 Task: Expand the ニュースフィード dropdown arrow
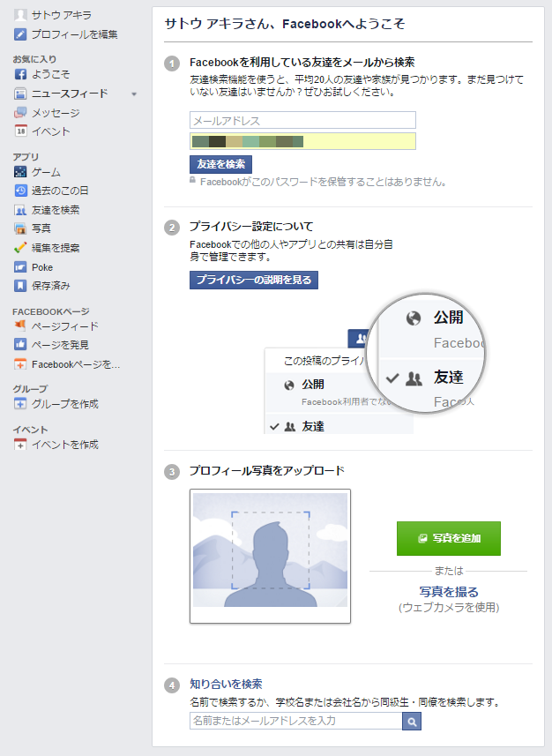(135, 94)
